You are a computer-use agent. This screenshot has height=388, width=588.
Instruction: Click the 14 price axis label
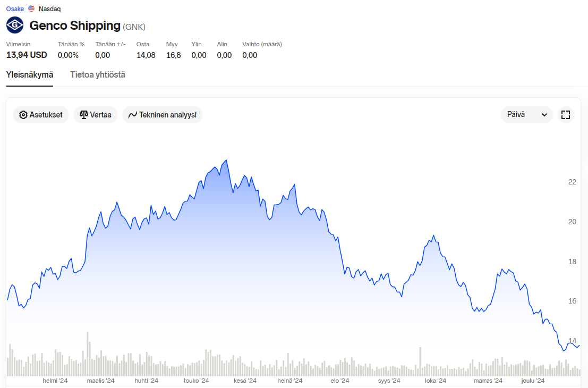click(x=572, y=341)
